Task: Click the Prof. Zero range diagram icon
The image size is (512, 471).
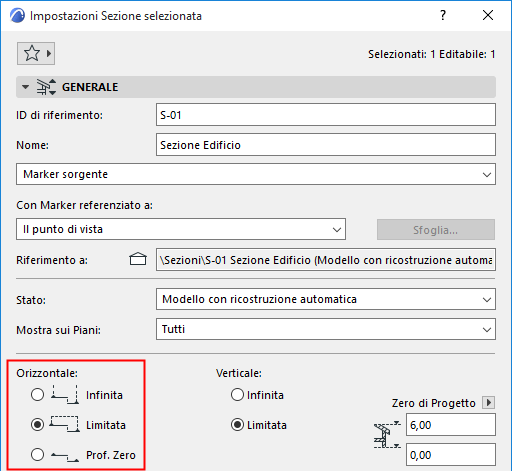Action: [x=65, y=456]
